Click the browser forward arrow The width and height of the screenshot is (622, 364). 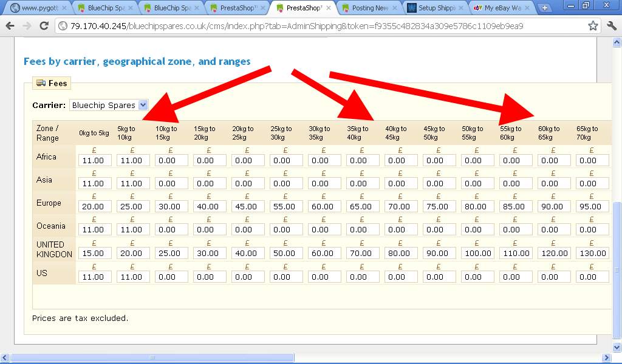point(27,26)
